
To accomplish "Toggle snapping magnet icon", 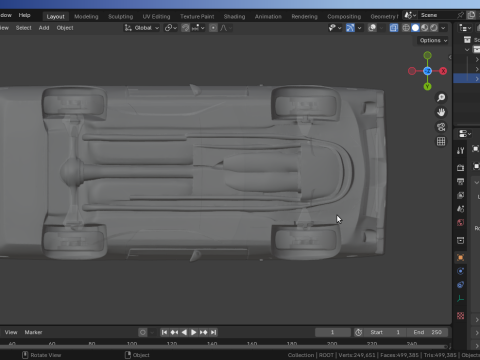I will pos(185,28).
